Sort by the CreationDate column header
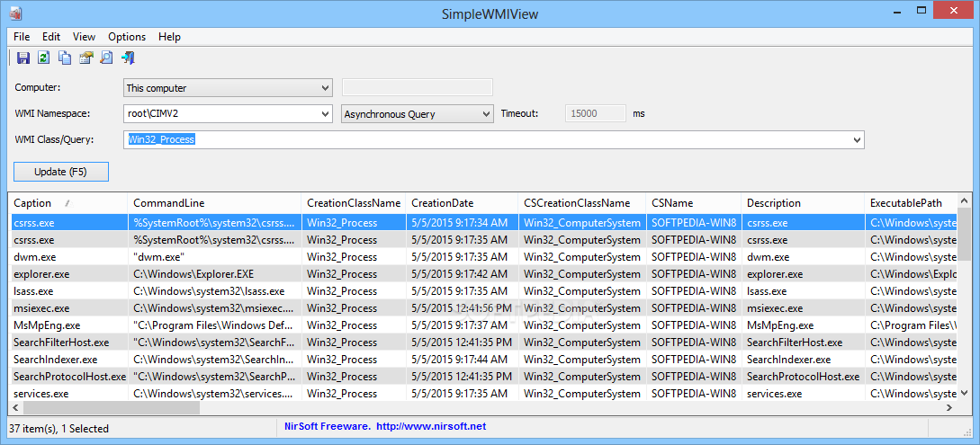Viewport: 980px width, 445px height. 462,203
